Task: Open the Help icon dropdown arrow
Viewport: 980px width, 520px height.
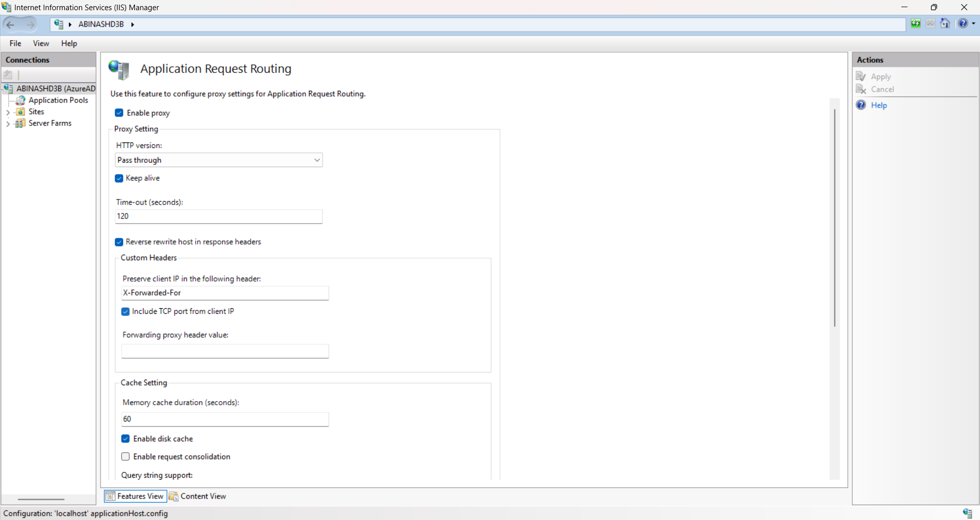Action: [973, 23]
